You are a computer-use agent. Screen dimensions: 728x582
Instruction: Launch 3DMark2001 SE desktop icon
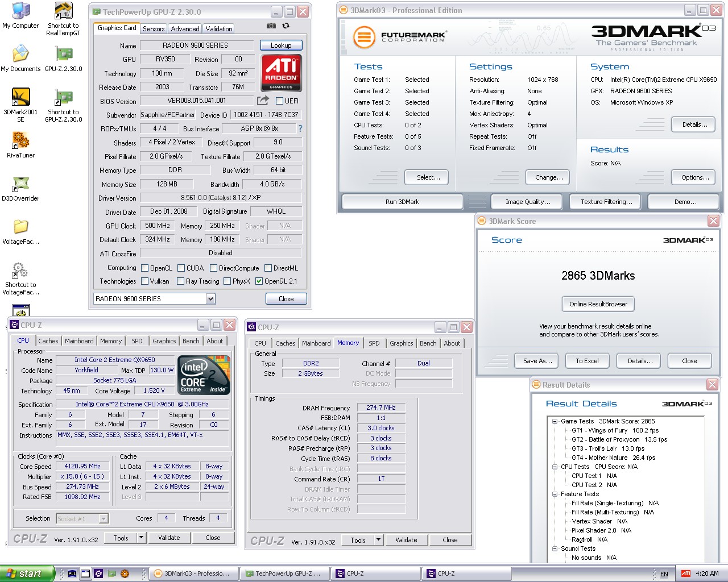20,105
